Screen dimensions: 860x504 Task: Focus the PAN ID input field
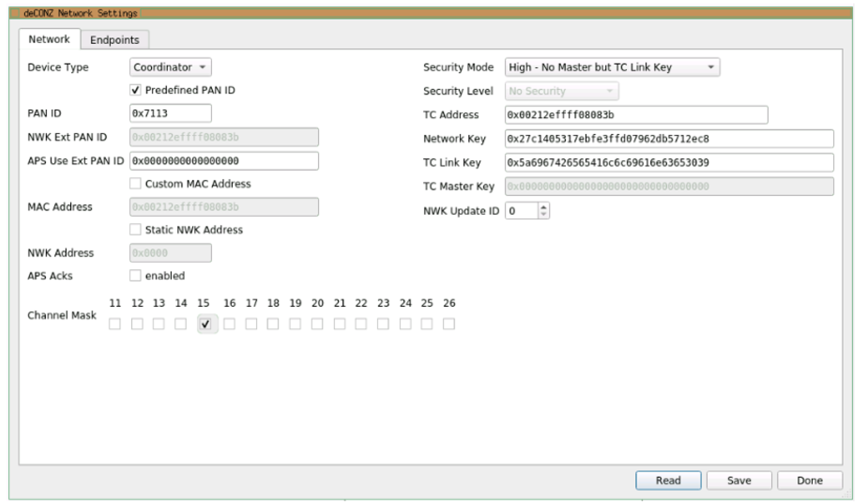point(170,113)
